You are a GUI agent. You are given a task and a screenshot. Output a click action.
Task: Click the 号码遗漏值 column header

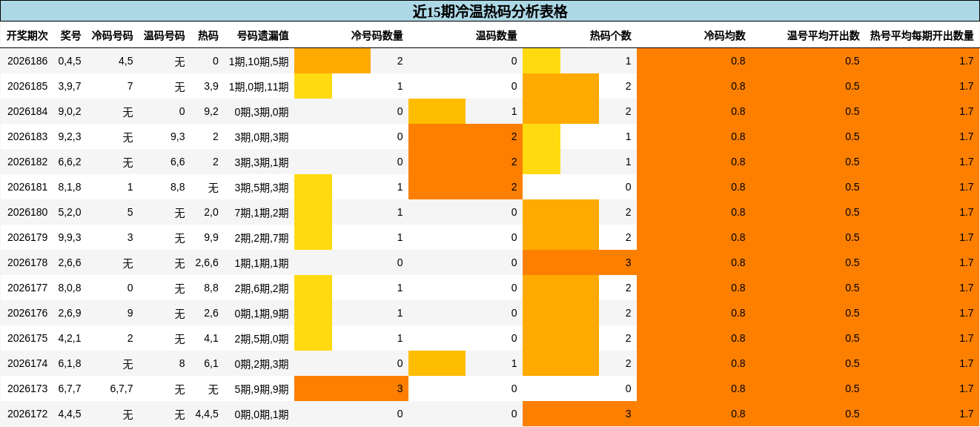pyautogui.click(x=263, y=36)
